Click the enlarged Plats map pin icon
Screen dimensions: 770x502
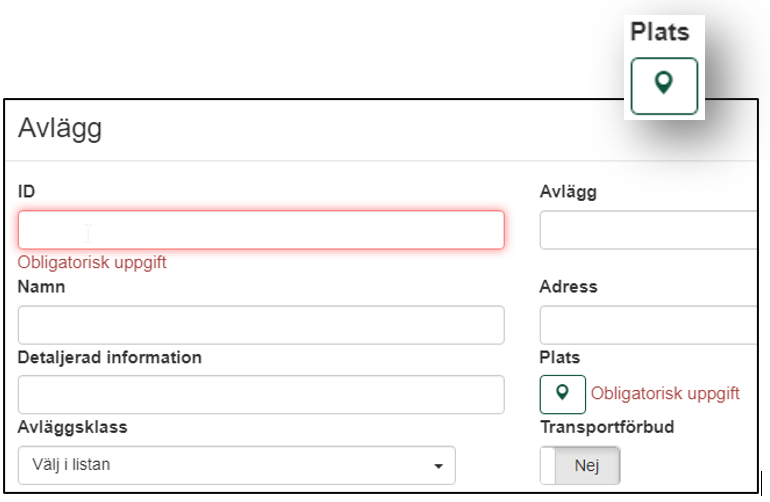pos(664,86)
